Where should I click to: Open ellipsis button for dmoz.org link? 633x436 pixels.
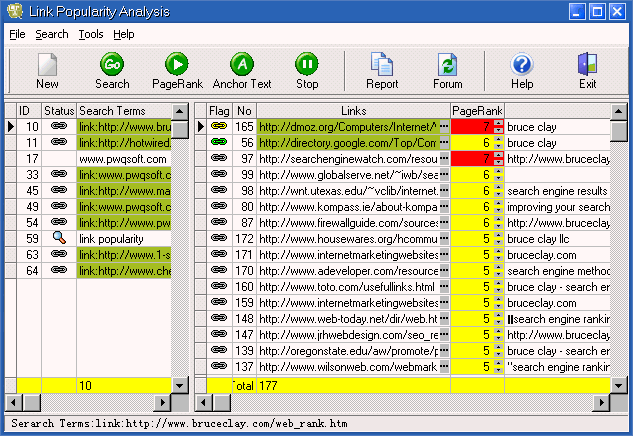click(444, 127)
